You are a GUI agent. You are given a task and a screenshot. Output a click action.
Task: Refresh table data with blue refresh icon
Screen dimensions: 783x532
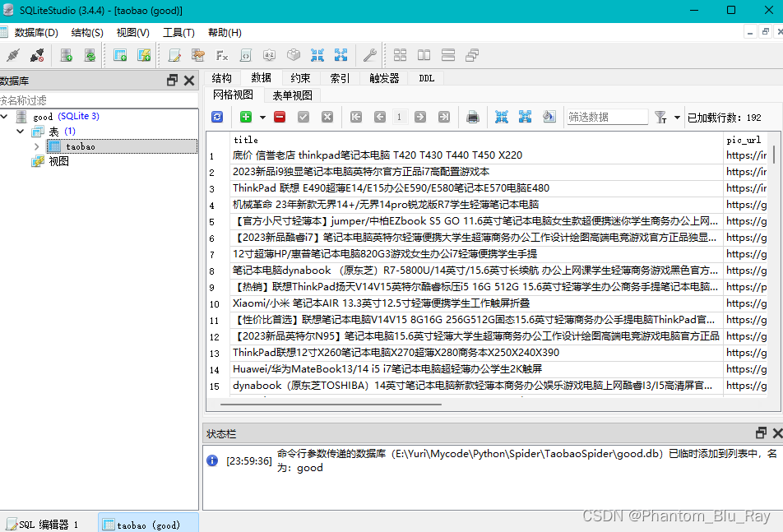(x=217, y=117)
